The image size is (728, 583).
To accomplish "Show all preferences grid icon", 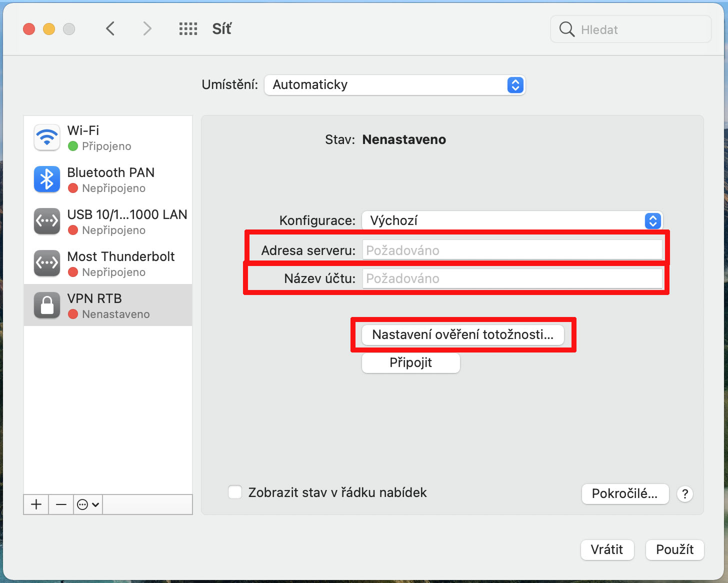I will click(188, 29).
